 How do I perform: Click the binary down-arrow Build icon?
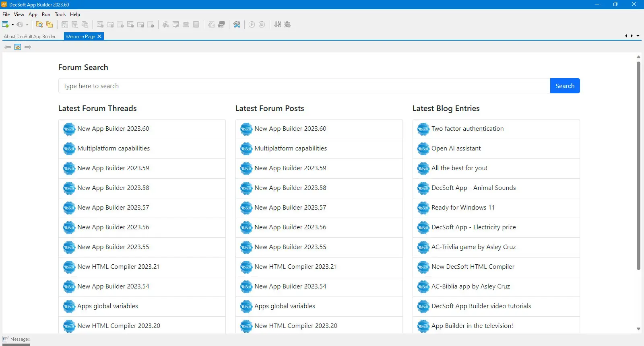[277, 25]
